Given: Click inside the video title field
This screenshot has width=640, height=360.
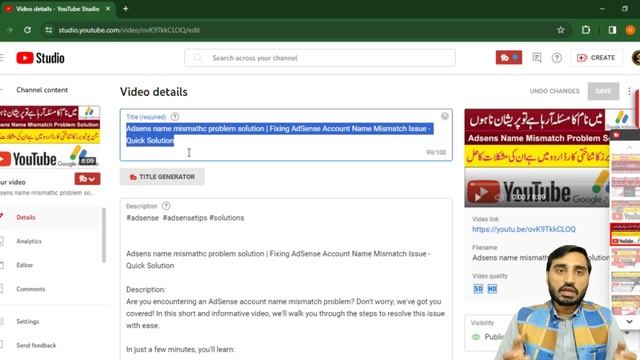Looking at the screenshot, I should pos(286,135).
